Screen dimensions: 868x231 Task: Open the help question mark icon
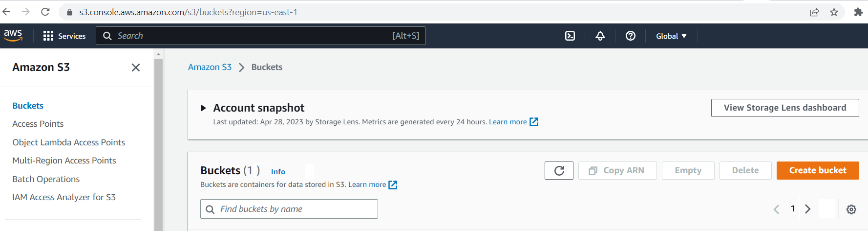[x=630, y=36]
